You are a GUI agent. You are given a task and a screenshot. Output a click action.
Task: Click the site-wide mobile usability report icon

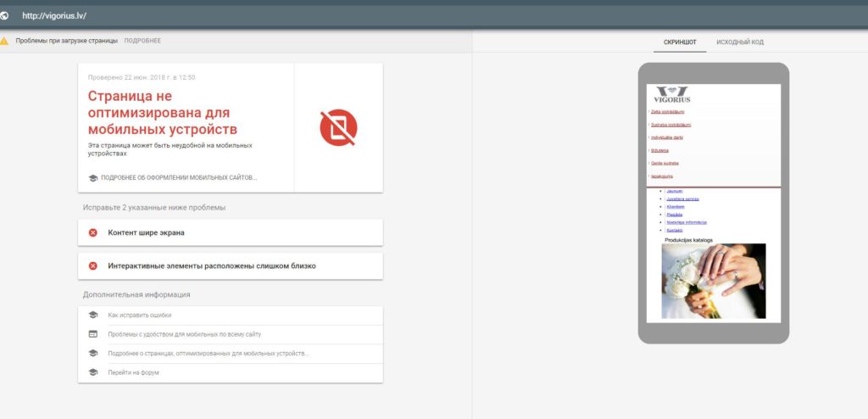point(93,334)
